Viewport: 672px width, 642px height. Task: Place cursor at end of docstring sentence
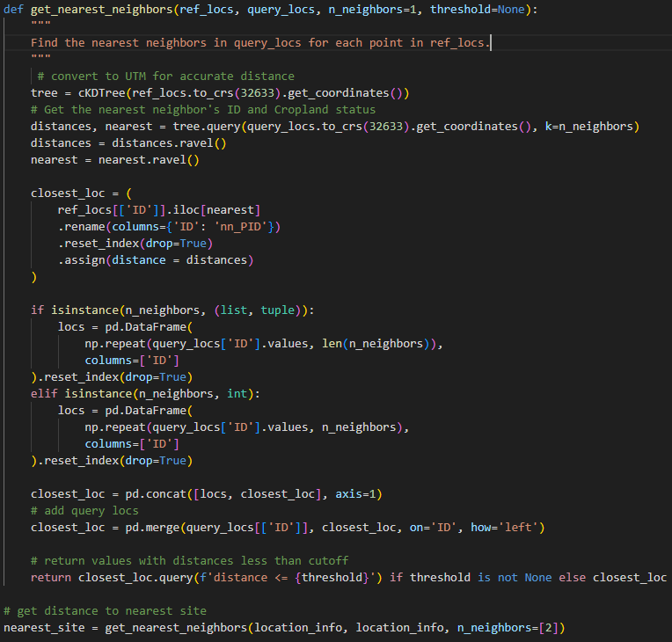pyautogui.click(x=490, y=42)
